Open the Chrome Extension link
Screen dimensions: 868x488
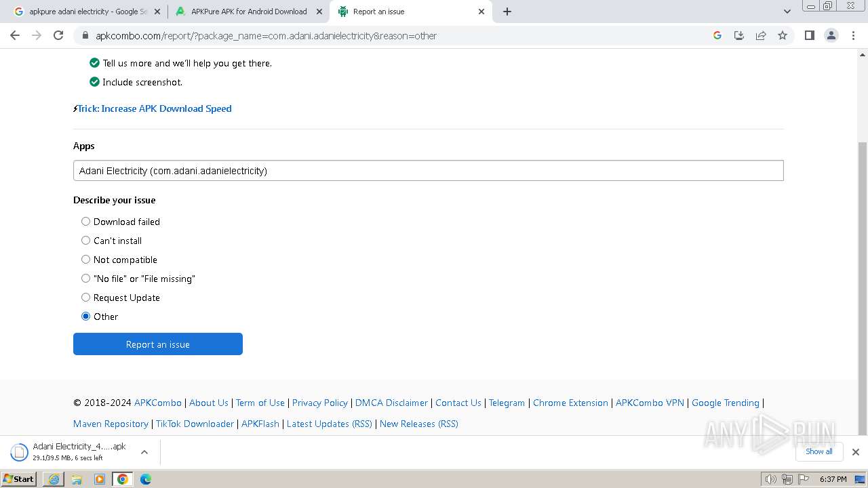pyautogui.click(x=570, y=403)
